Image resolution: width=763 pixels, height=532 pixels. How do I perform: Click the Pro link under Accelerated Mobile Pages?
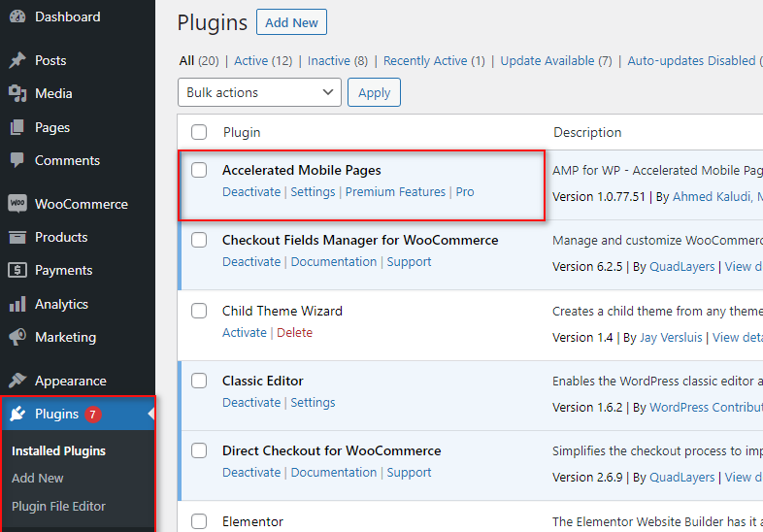465,192
